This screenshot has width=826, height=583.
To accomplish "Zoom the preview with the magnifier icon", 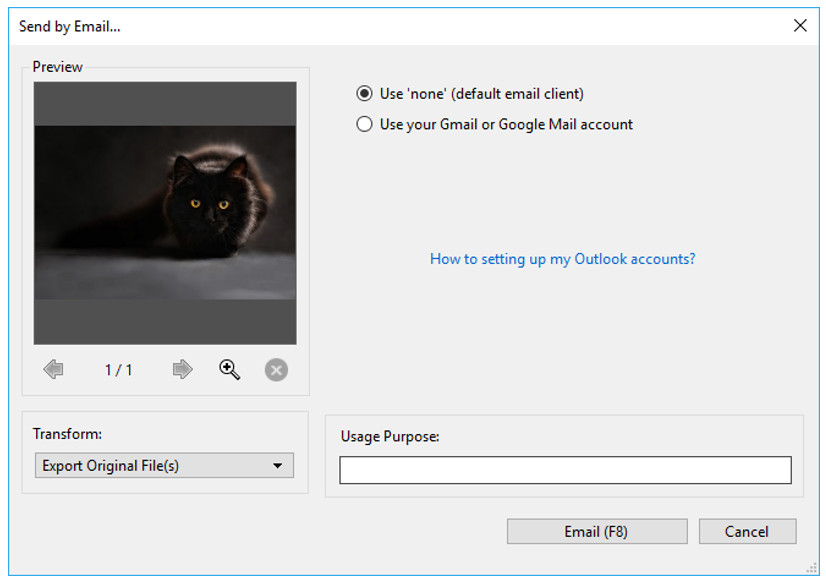I will [229, 369].
